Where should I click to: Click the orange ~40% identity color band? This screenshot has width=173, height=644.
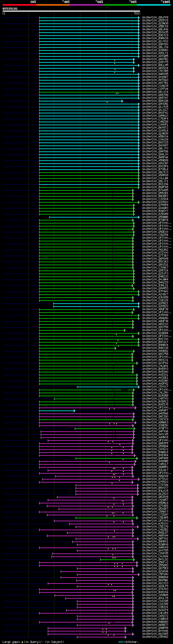53,5
